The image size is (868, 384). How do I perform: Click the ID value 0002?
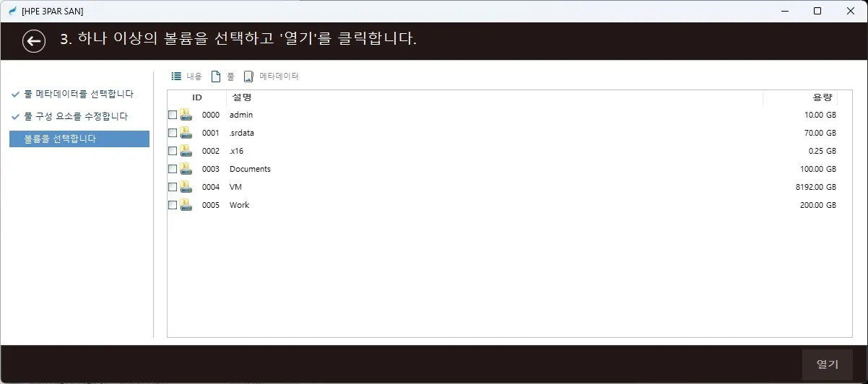pos(211,151)
